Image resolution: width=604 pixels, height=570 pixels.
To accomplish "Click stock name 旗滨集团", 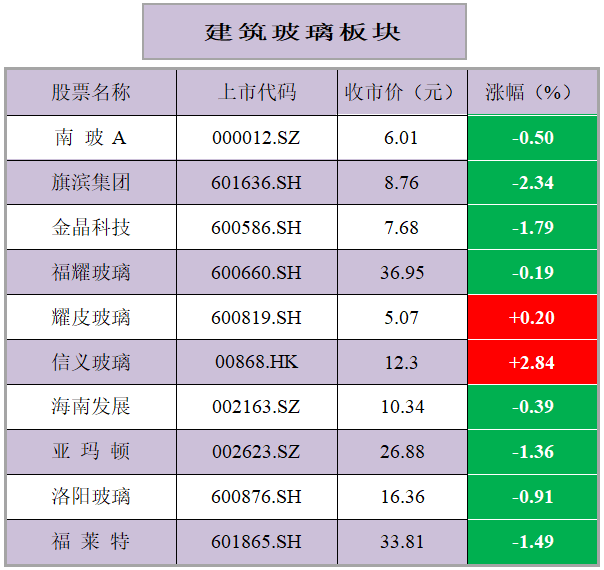I will pyautogui.click(x=91, y=183).
